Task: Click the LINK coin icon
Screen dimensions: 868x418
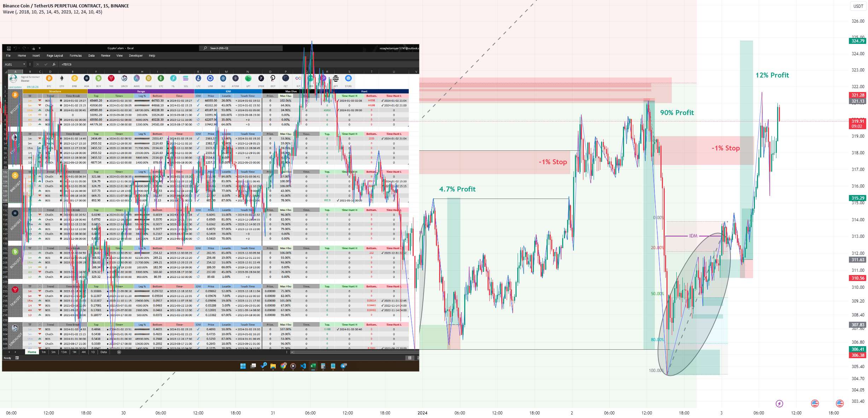Action: pos(210,78)
